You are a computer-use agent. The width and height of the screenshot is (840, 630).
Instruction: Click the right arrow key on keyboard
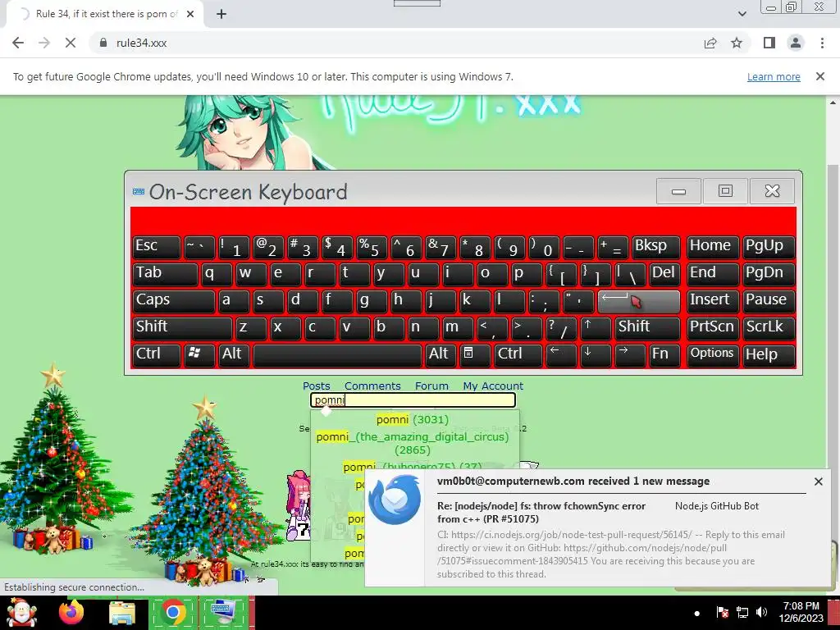tap(629, 354)
